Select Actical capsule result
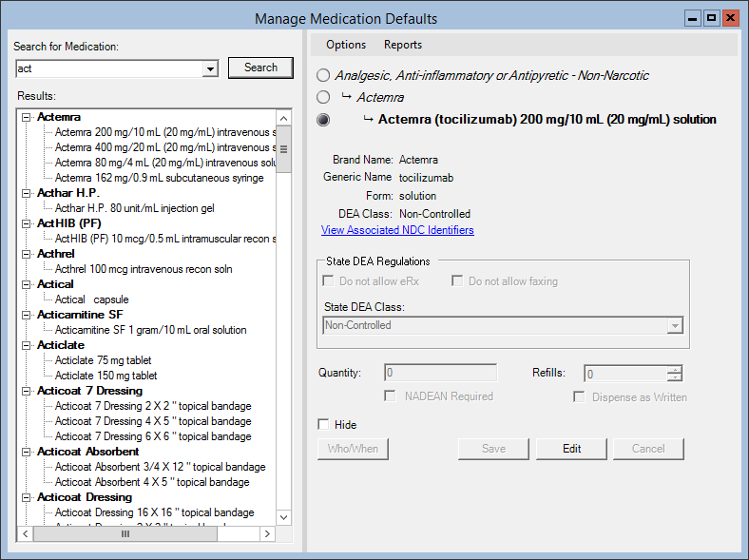 [x=91, y=299]
